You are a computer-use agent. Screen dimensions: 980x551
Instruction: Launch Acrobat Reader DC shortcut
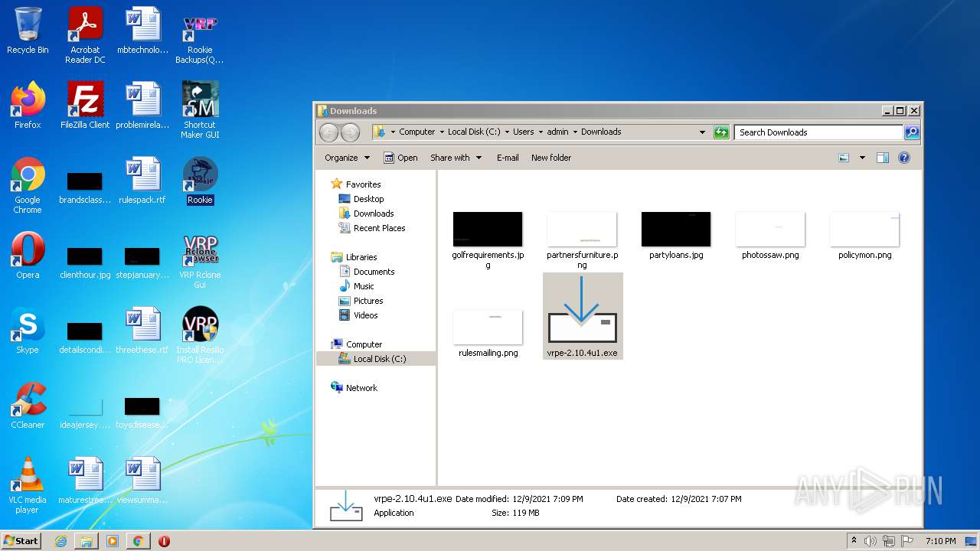point(85,36)
